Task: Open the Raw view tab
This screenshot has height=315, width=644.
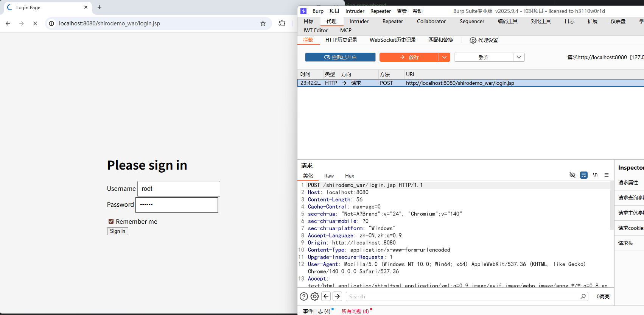Action: [329, 176]
